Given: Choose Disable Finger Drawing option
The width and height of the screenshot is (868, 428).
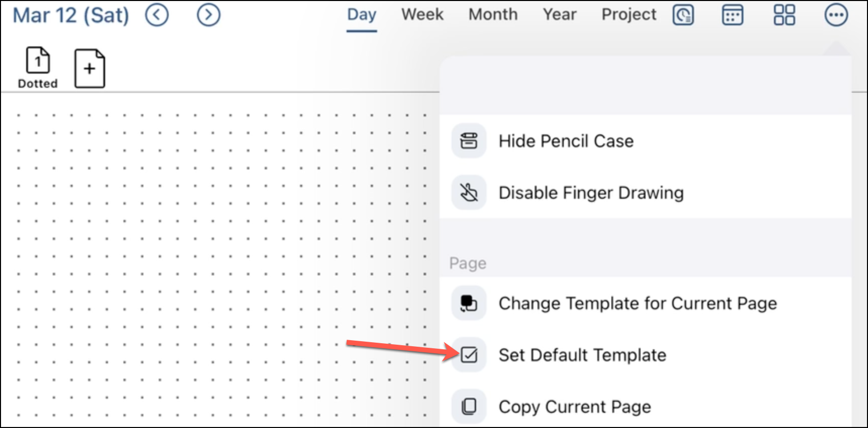Looking at the screenshot, I should pos(646,192).
